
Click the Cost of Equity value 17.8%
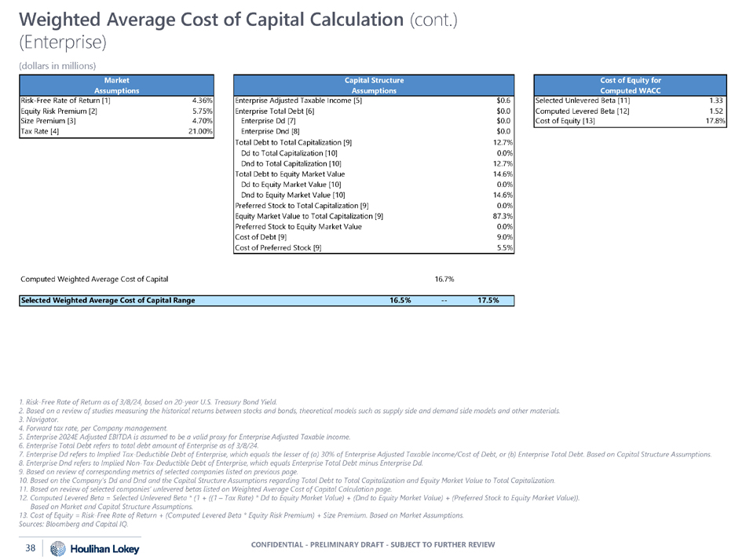[x=713, y=121]
